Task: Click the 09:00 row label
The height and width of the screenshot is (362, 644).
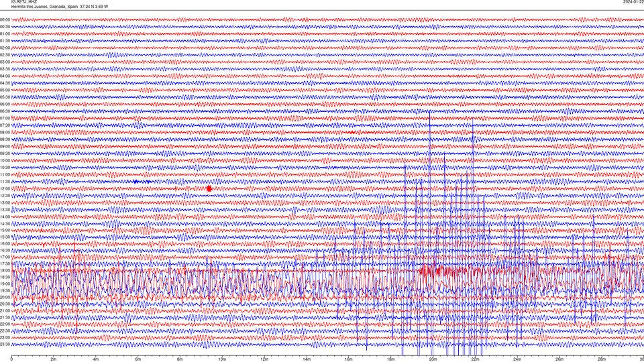Action: [5, 147]
